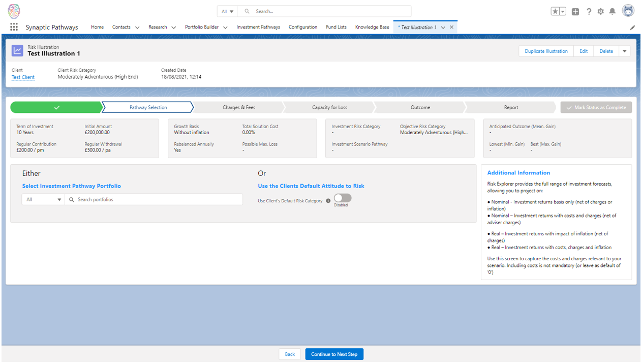Click the Synaptic Pathways app name
The height and width of the screenshot is (364, 642).
[x=52, y=27]
